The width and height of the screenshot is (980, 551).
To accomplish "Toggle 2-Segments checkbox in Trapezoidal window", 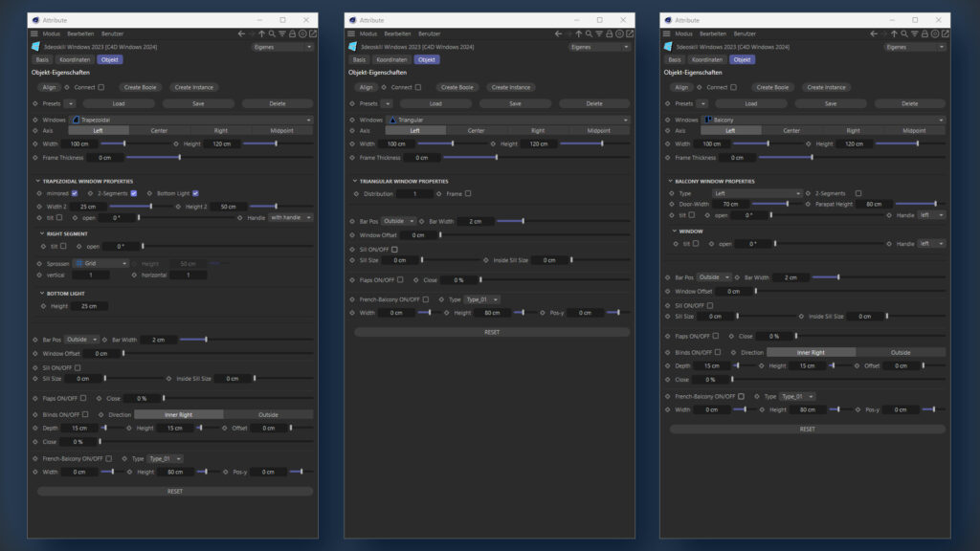I will pos(134,193).
